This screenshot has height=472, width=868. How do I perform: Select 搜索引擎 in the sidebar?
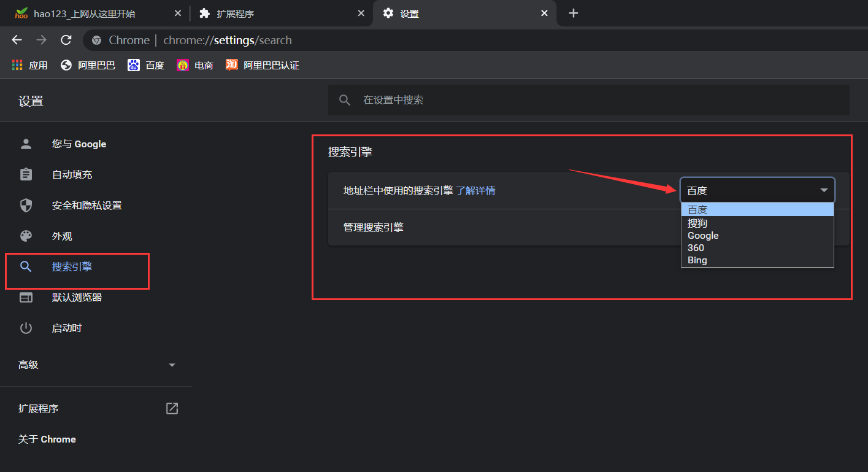[72, 266]
